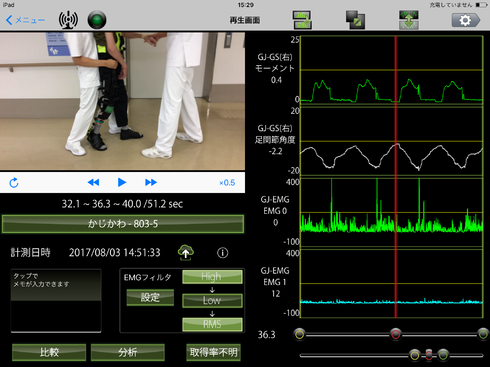Open the settings gear icon
The width and height of the screenshot is (490, 367).
click(x=466, y=20)
